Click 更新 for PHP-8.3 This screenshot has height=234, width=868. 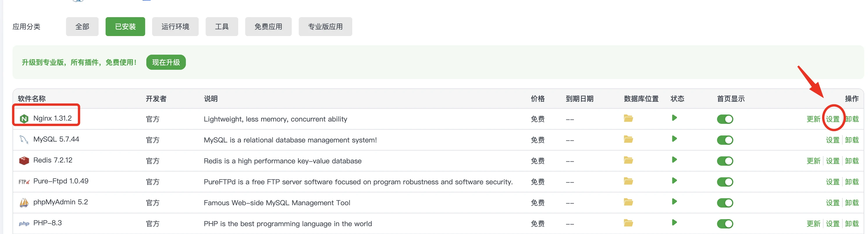click(813, 224)
